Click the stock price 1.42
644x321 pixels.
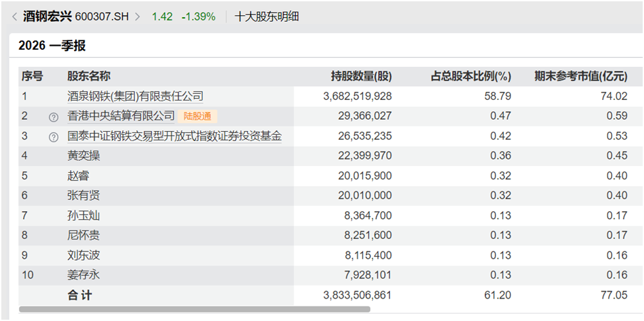[x=162, y=17]
